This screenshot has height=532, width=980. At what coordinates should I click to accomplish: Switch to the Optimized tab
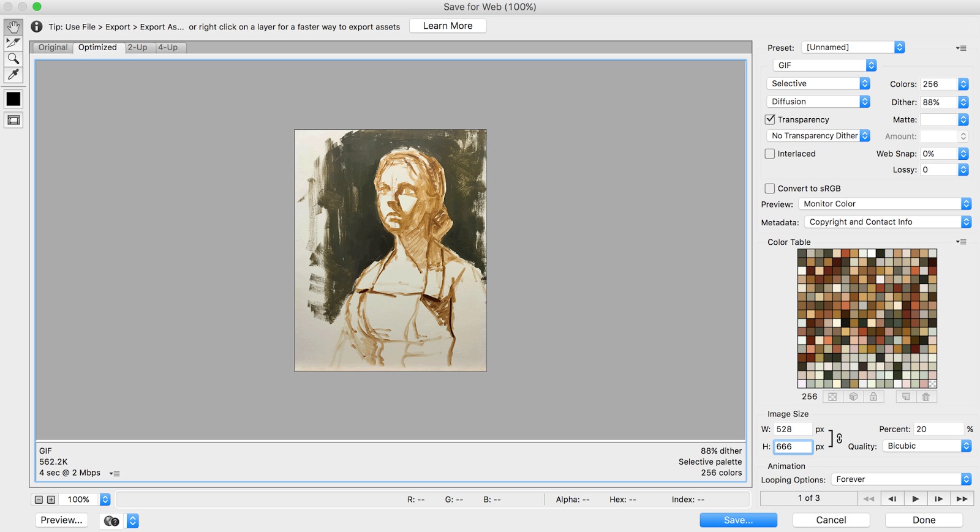coord(98,47)
